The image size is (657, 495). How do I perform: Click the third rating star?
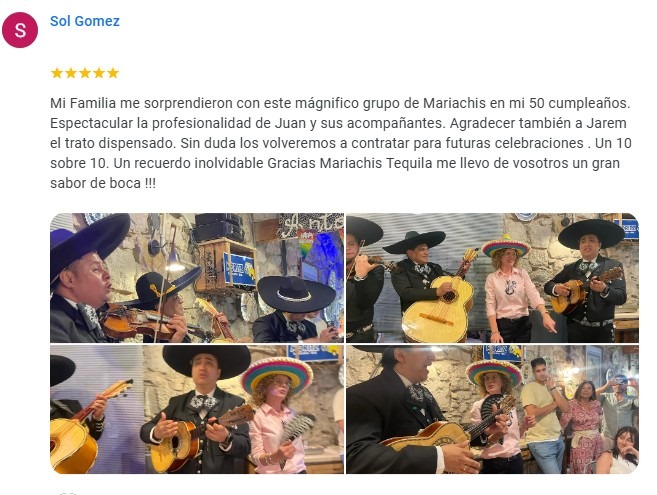point(85,73)
